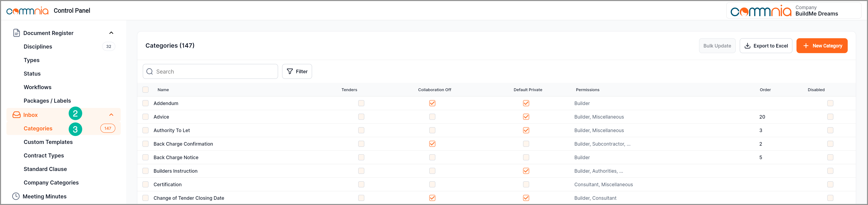
Task: Select all rows with header checkbox
Action: tap(146, 90)
